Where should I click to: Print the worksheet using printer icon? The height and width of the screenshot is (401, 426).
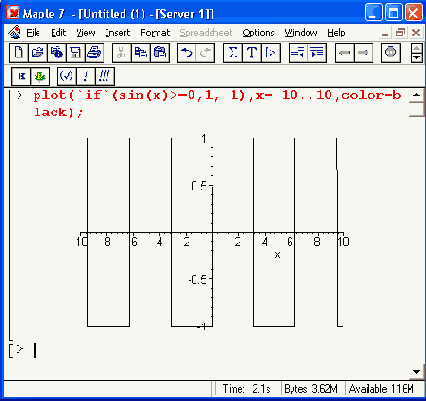click(x=94, y=53)
